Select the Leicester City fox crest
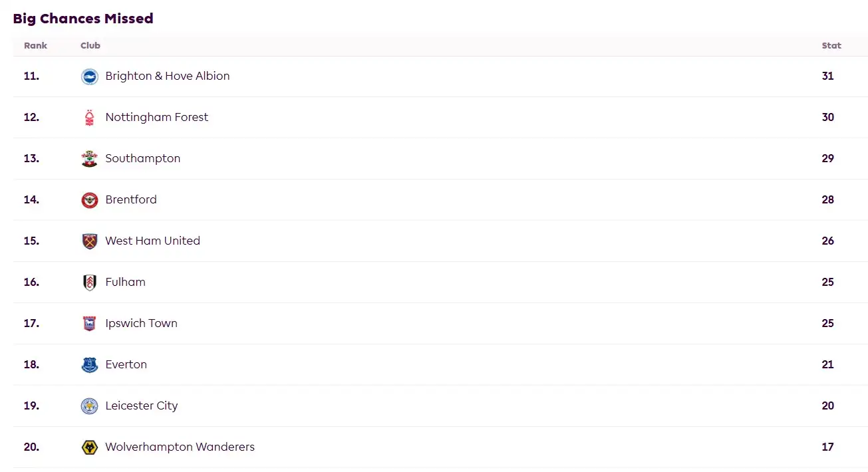Viewport: 868px width, 472px height. [x=89, y=406]
